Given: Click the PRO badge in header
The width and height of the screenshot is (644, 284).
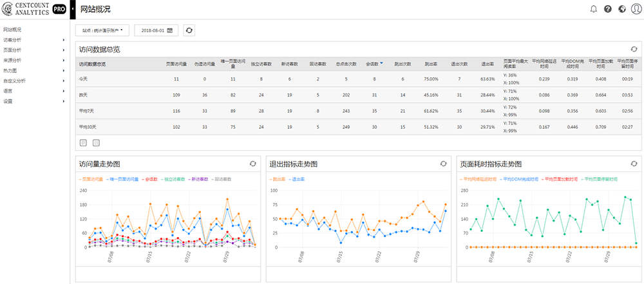Looking at the screenshot, I should [59, 10].
